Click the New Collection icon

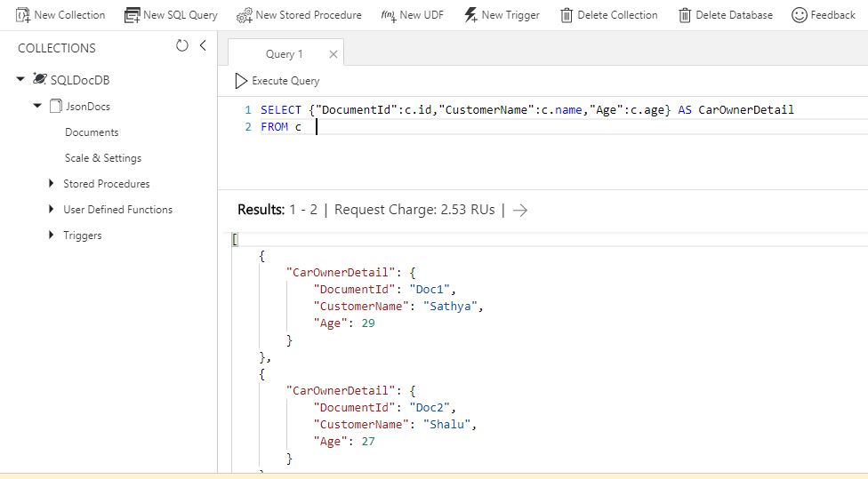click(23, 15)
